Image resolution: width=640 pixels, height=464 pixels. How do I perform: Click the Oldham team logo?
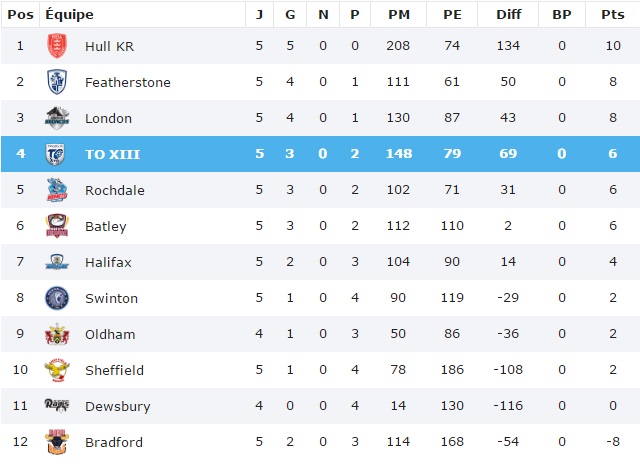click(57, 334)
